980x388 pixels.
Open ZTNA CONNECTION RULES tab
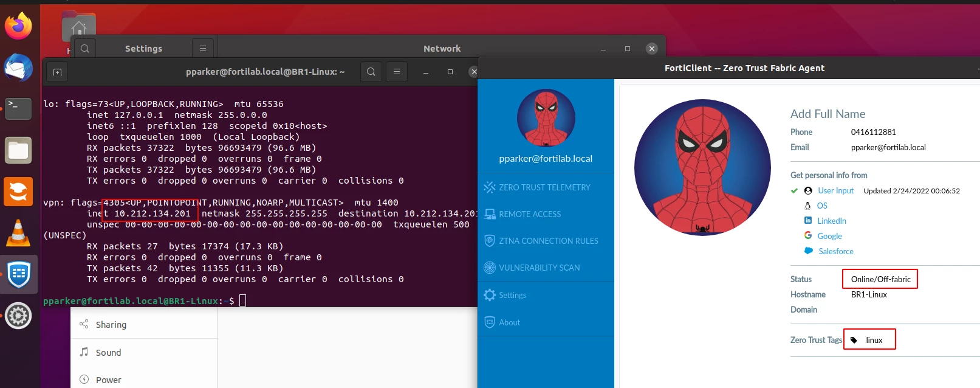point(546,241)
